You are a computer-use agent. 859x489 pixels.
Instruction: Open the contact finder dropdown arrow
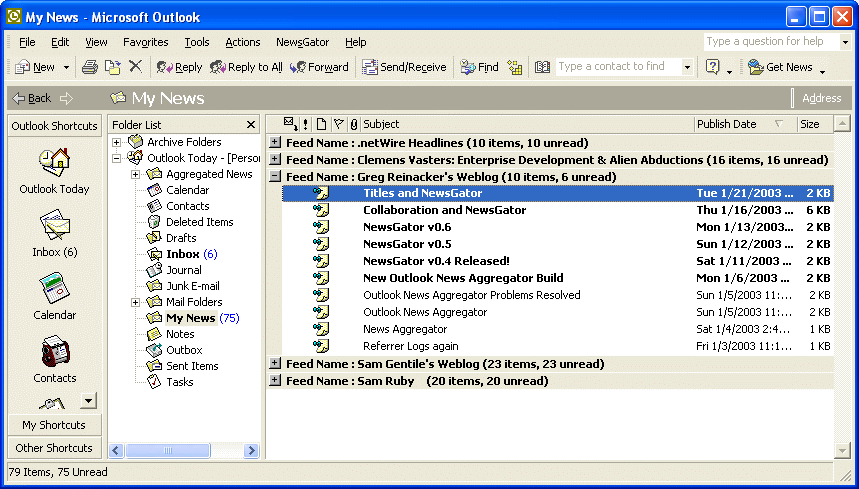(x=687, y=67)
